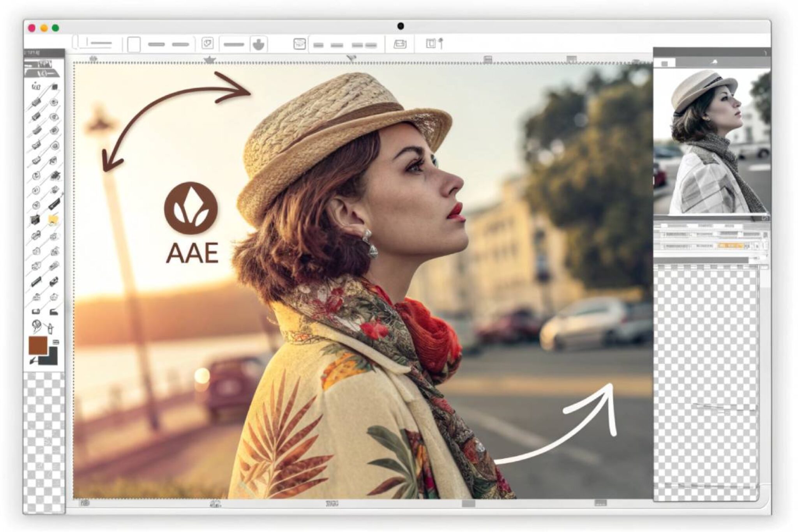Screen dimensions: 798x532
Task: Click the heart-badge icon in the top toolbar
Action: coord(207,44)
